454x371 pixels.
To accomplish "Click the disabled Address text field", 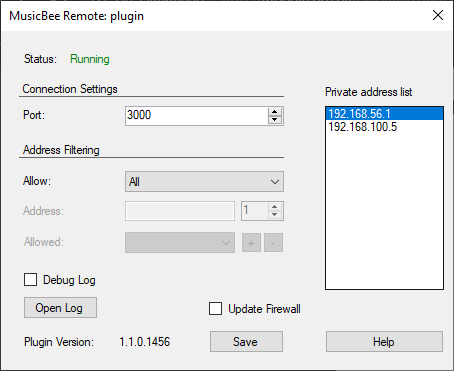I will 180,211.
